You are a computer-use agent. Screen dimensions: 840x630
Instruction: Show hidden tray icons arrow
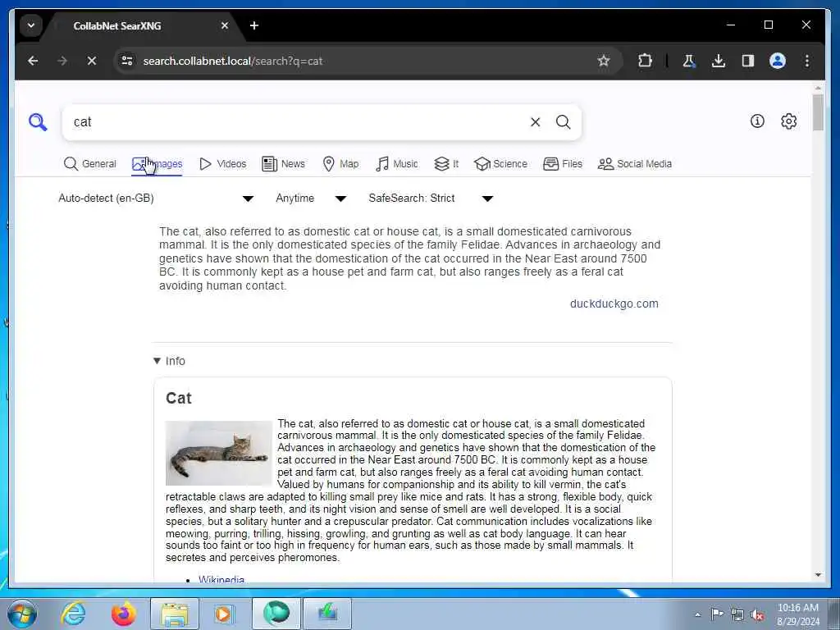click(x=697, y=615)
